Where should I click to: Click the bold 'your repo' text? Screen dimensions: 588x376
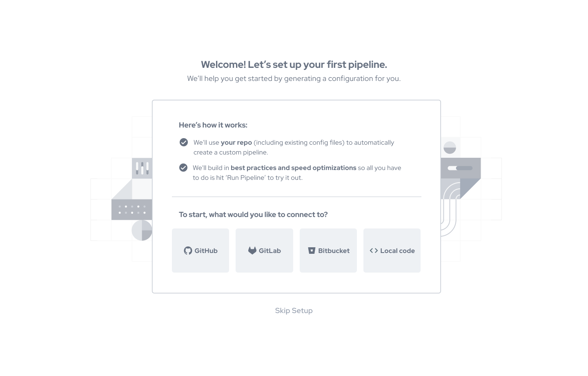pyautogui.click(x=236, y=143)
